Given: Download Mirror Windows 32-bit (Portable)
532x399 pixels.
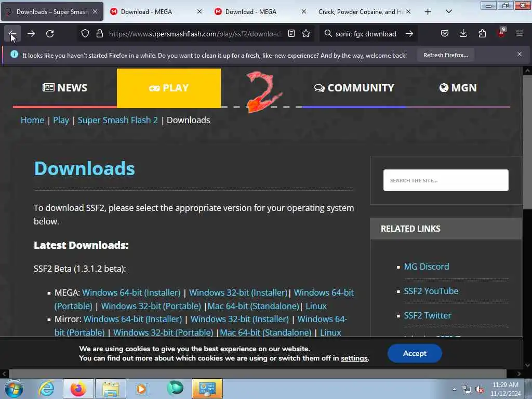Looking at the screenshot, I should (163, 332).
